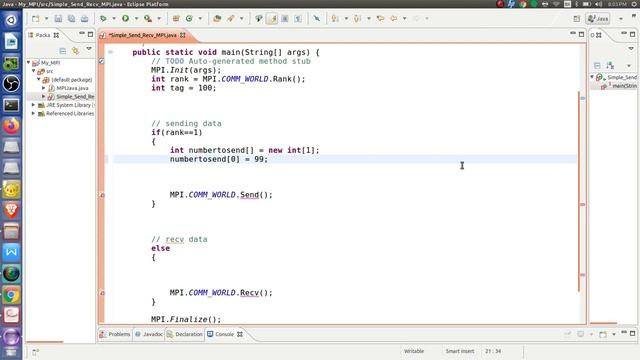Expand the MPIJava.java tree node
640x360 pixels.
[44, 88]
